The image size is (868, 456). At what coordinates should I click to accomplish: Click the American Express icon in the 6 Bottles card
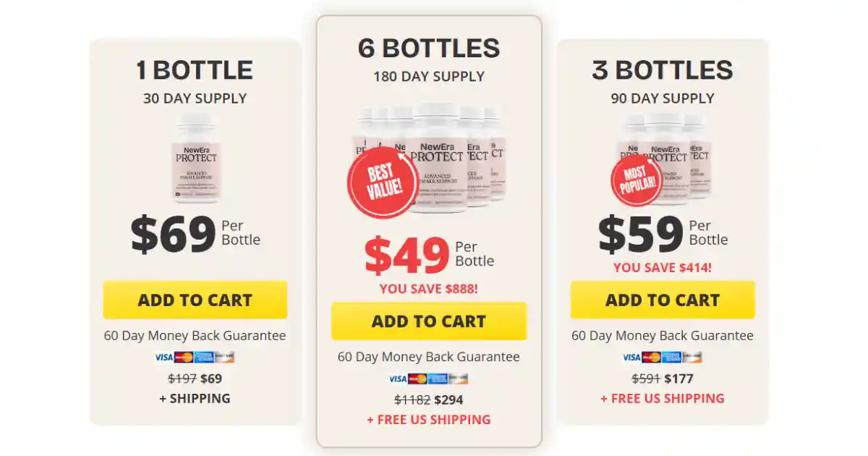tap(438, 379)
